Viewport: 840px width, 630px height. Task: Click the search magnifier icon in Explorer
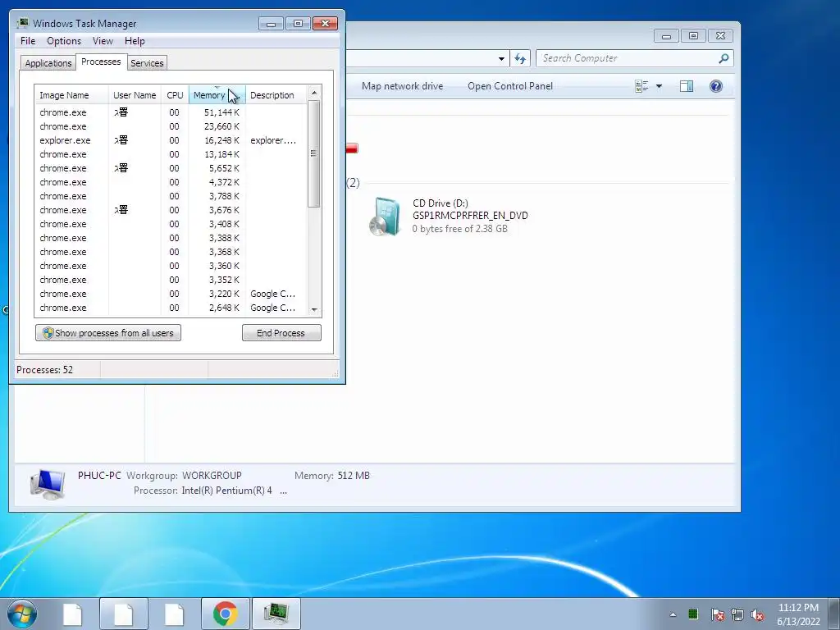[724, 58]
